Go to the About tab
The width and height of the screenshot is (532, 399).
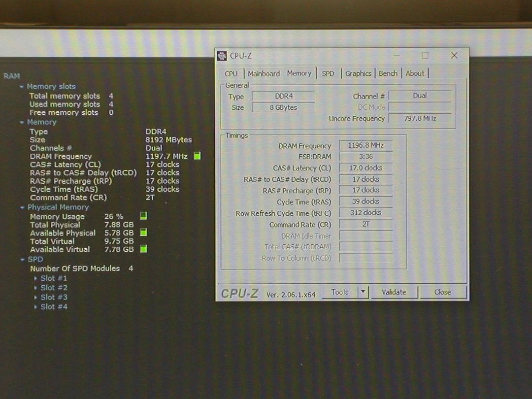(x=415, y=73)
